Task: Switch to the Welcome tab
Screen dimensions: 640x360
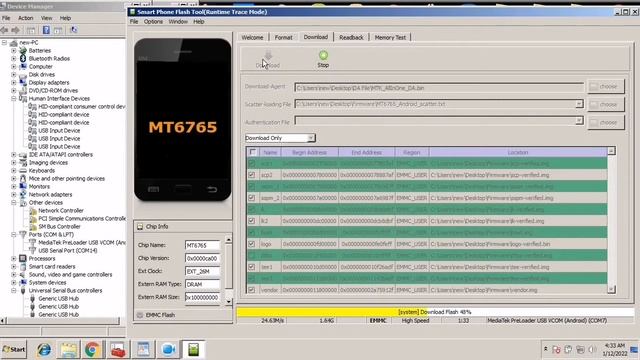Action: click(x=252, y=37)
